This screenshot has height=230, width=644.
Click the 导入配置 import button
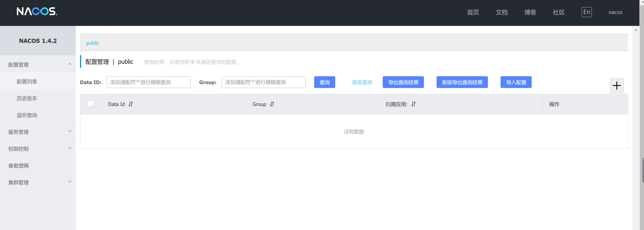[x=516, y=82]
